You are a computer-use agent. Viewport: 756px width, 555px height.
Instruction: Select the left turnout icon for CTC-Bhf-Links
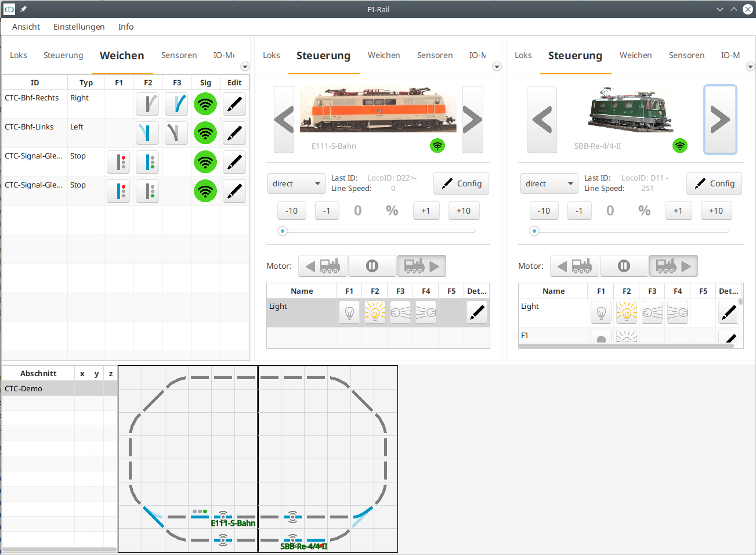coord(147,133)
